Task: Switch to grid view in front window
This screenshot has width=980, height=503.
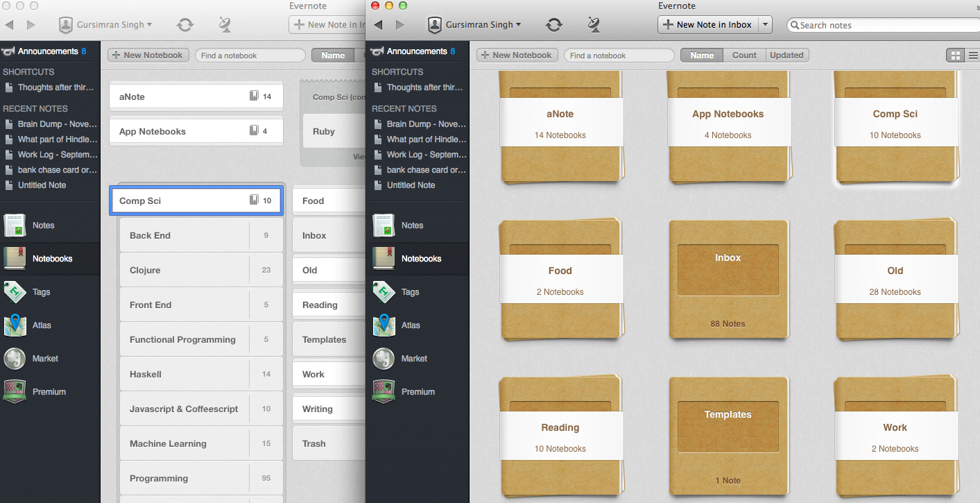Action: tap(955, 56)
